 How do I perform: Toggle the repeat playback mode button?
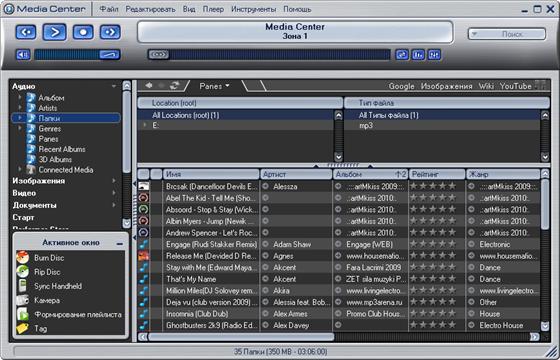click(x=402, y=55)
